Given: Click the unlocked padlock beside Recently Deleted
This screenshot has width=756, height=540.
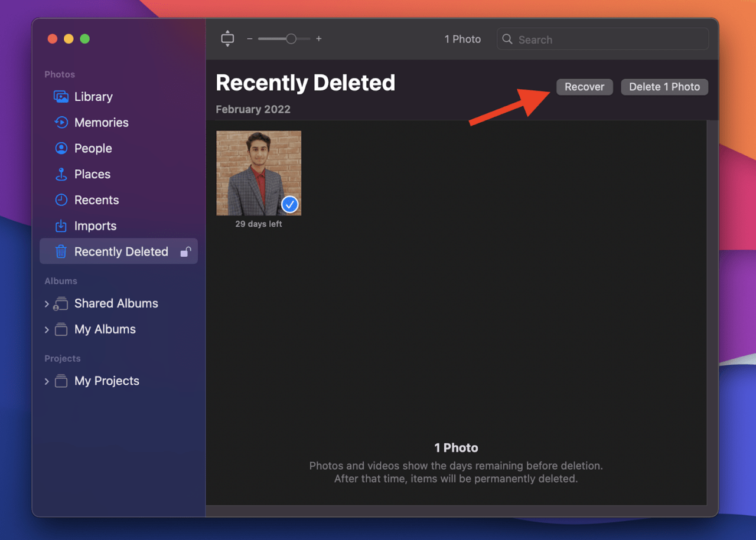Looking at the screenshot, I should [x=185, y=252].
